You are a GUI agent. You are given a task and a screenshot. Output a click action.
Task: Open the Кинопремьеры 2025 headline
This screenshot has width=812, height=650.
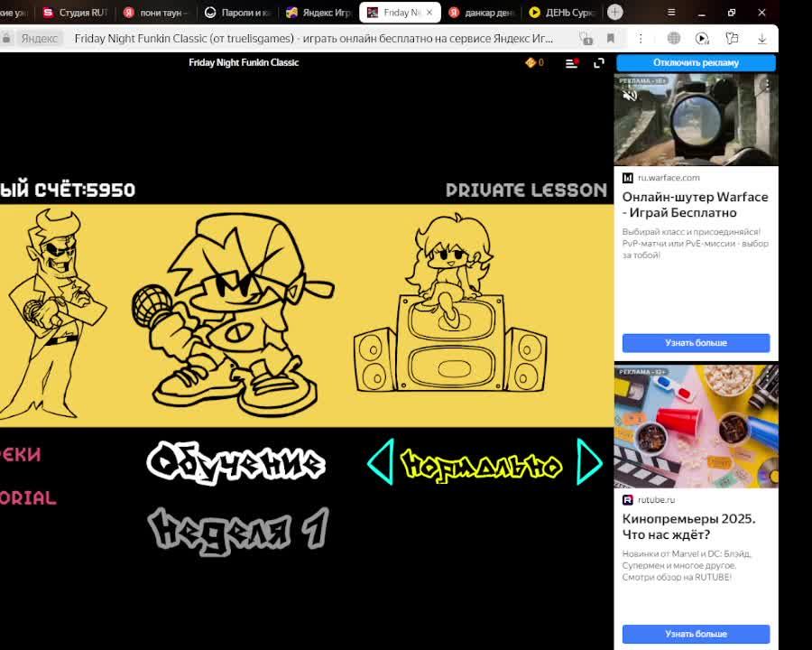688,526
